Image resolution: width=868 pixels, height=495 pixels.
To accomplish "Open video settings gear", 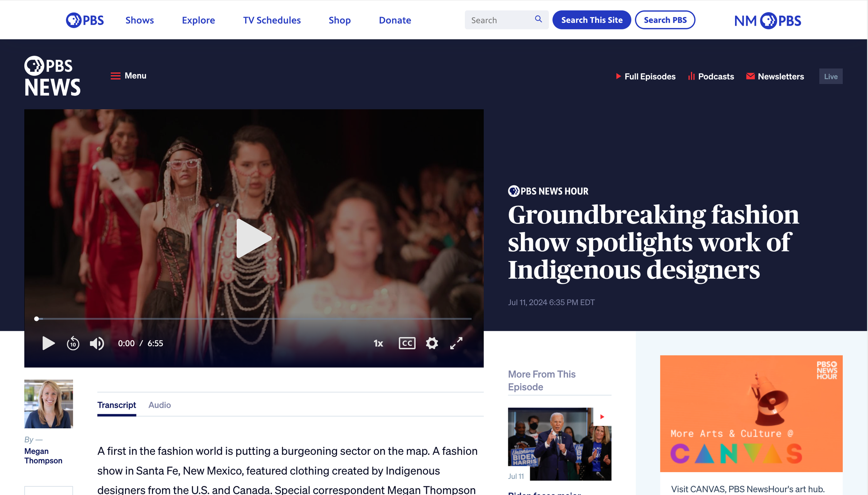I will point(432,343).
